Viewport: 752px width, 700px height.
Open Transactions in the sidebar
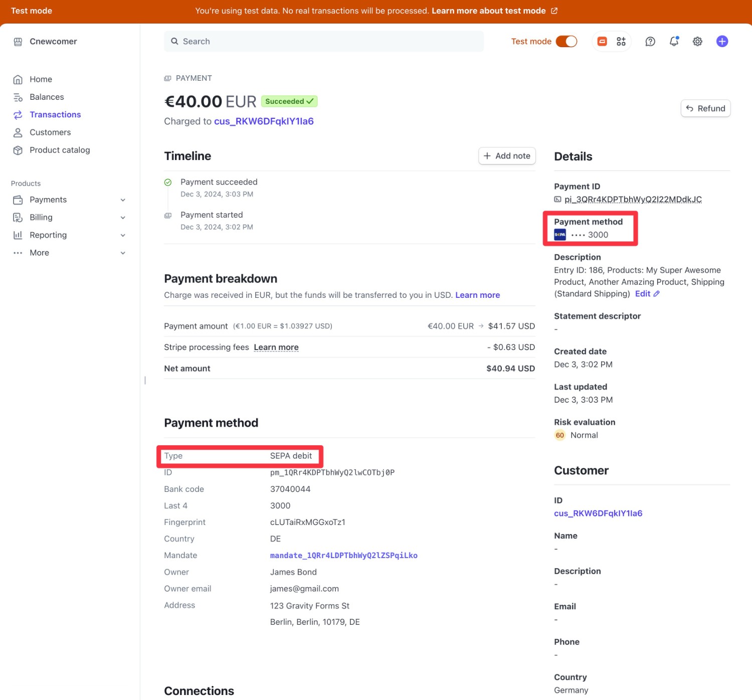click(x=55, y=115)
